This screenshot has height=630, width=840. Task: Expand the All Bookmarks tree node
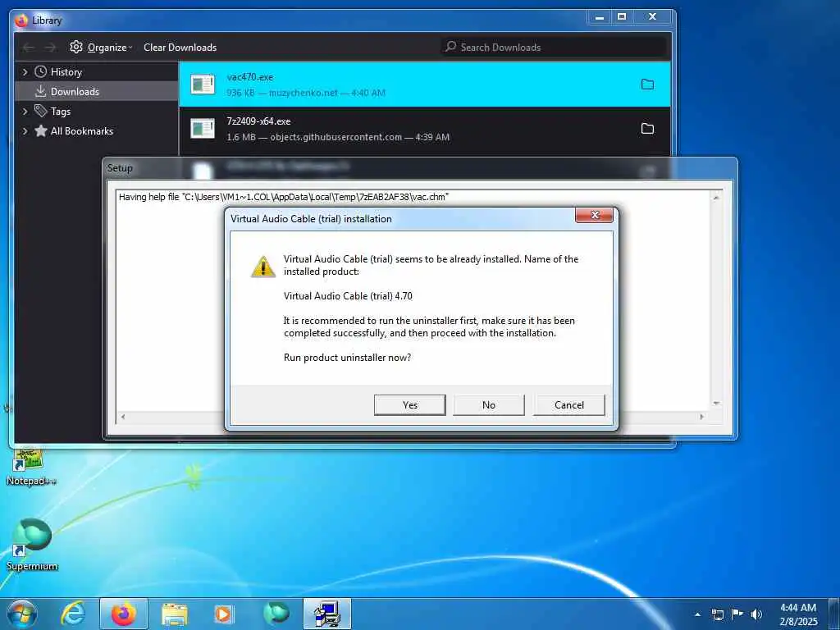tap(25, 130)
